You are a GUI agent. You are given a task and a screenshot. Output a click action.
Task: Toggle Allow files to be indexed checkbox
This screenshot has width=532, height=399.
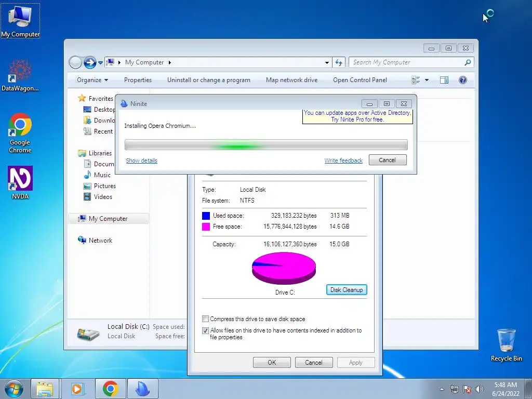point(205,330)
